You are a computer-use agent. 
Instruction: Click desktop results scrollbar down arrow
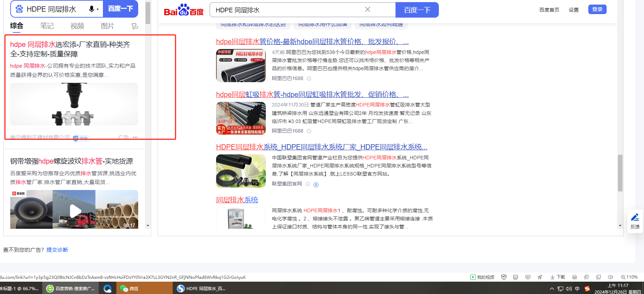620,226
